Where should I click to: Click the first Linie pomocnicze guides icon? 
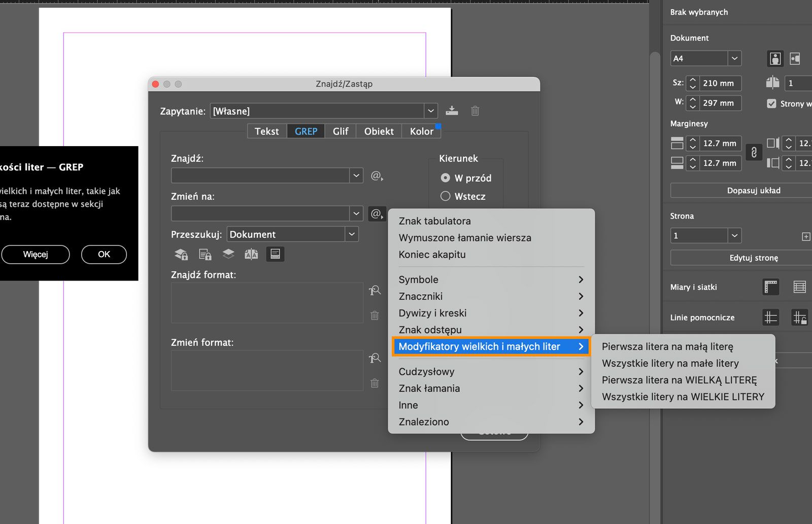point(771,318)
